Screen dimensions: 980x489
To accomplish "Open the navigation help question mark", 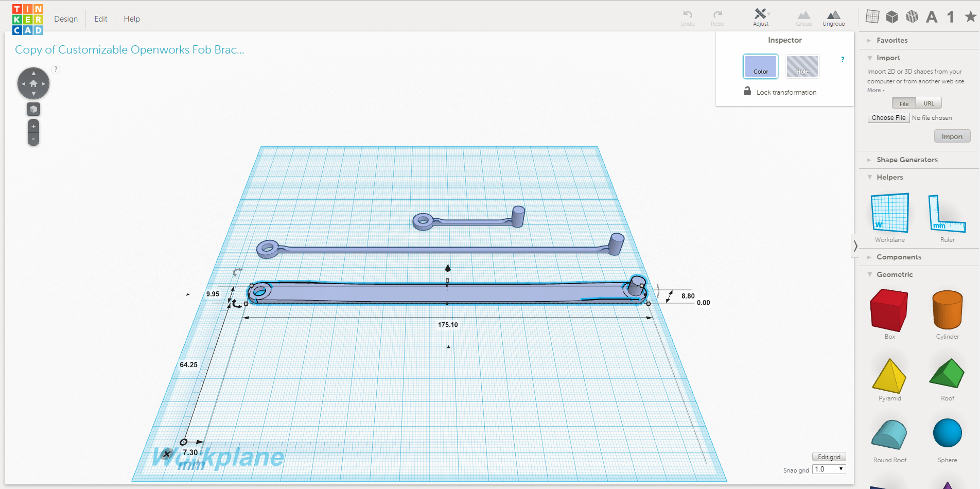I will coord(56,69).
